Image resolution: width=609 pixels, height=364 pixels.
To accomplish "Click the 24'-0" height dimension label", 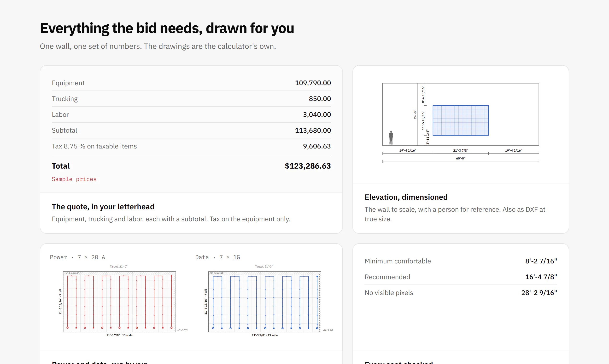I will coord(415,114).
